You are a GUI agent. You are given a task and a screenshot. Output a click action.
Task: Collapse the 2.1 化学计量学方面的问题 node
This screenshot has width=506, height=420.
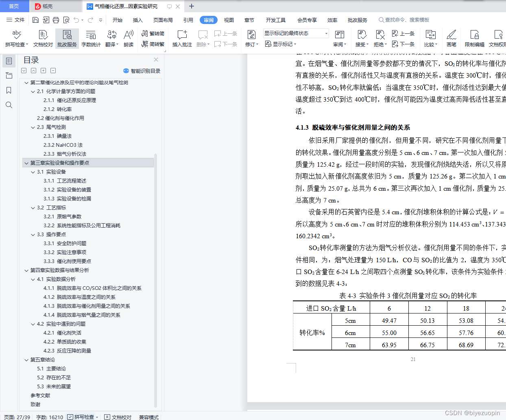(x=33, y=91)
